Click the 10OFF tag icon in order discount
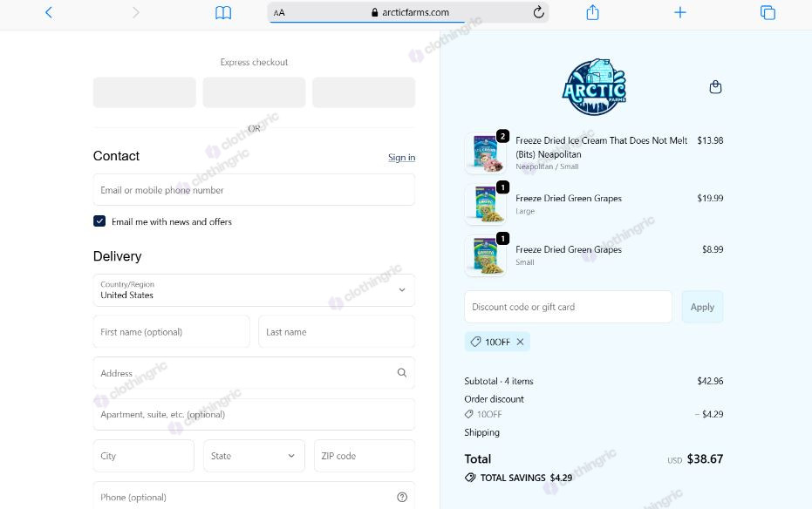 tap(468, 414)
